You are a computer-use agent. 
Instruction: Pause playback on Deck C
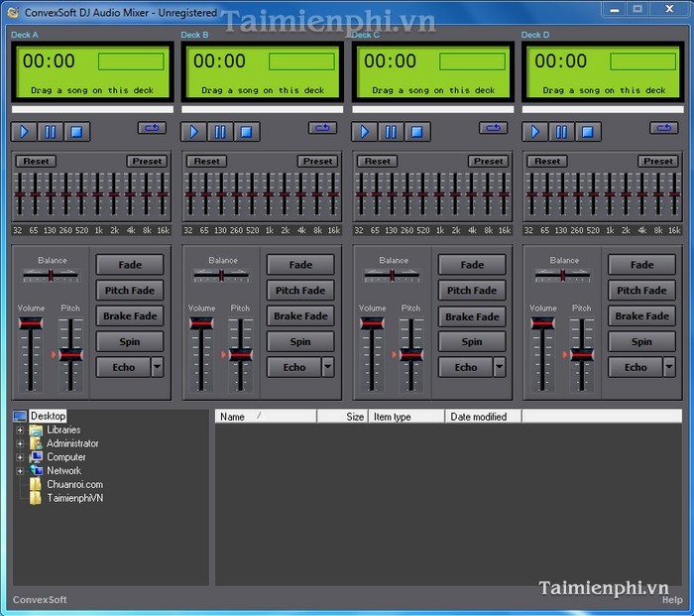click(x=391, y=132)
